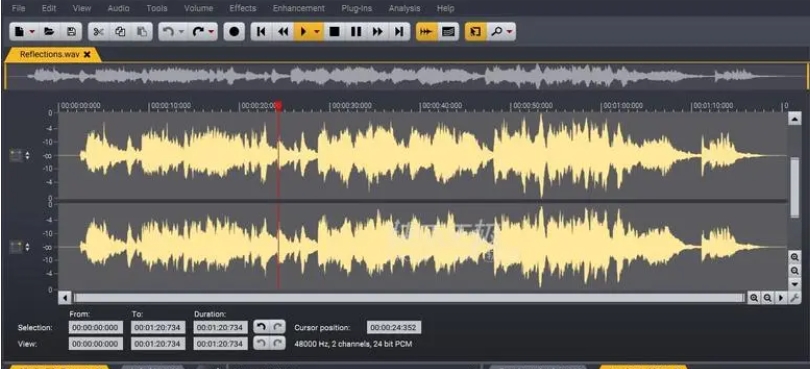Open file using the folder icon
Viewport: 810px width, 369px height.
click(50, 32)
